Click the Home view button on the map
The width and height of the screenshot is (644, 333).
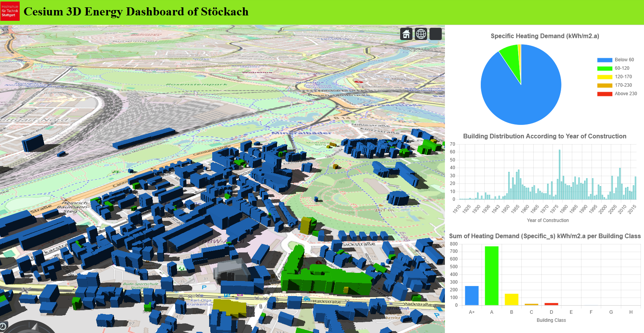[x=406, y=34]
